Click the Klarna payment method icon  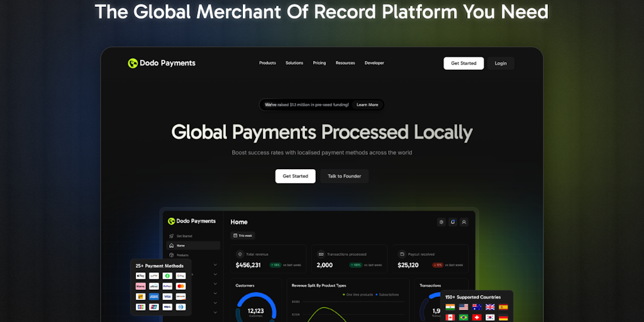coord(140,286)
